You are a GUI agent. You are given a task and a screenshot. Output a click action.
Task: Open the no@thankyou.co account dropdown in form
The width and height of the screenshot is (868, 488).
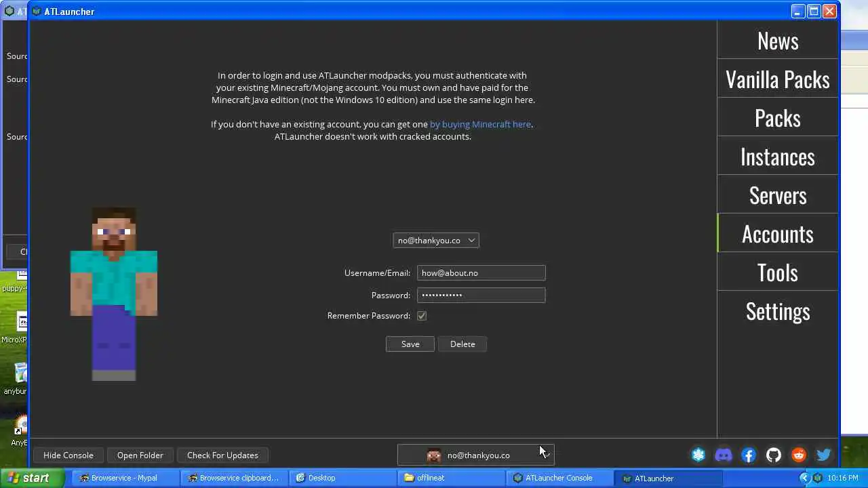coord(436,241)
